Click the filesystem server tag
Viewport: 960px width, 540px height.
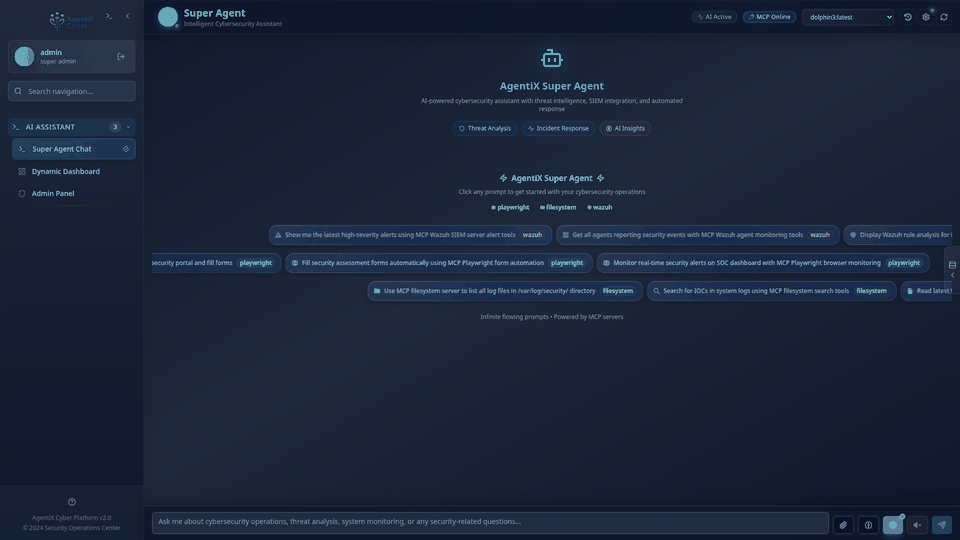558,208
